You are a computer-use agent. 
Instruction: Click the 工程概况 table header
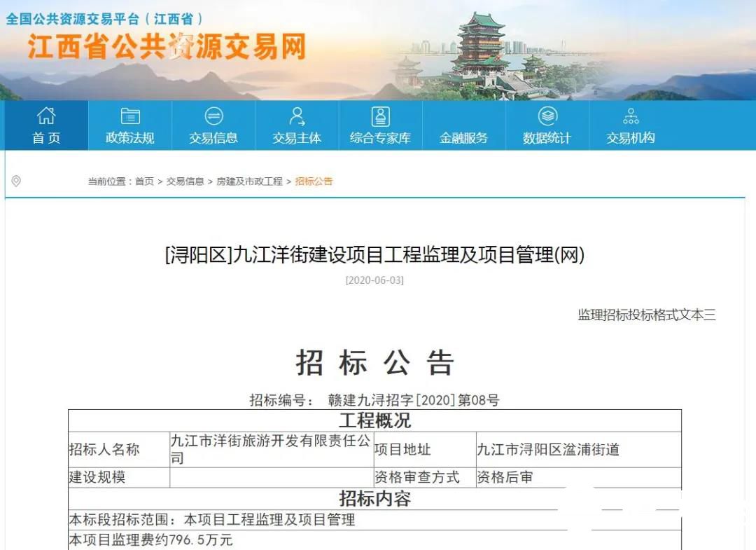pyautogui.click(x=374, y=420)
